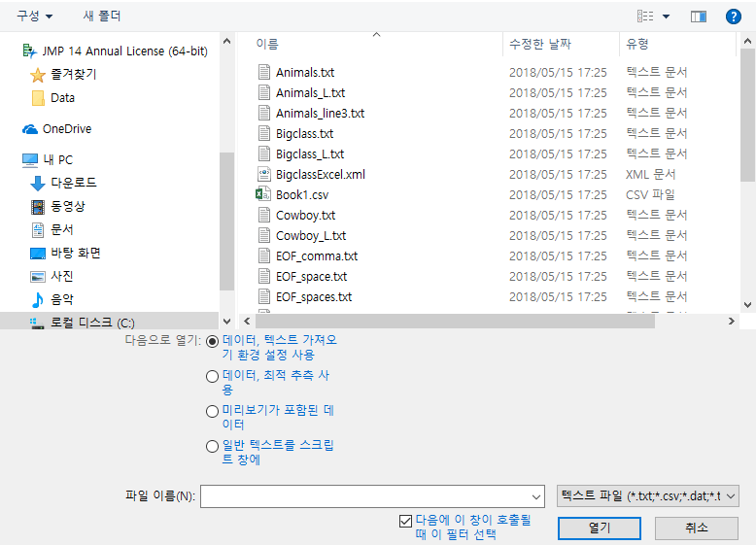756x545 pixels.
Task: Click the file list vertical scrollbar thumb
Action: 748,115
